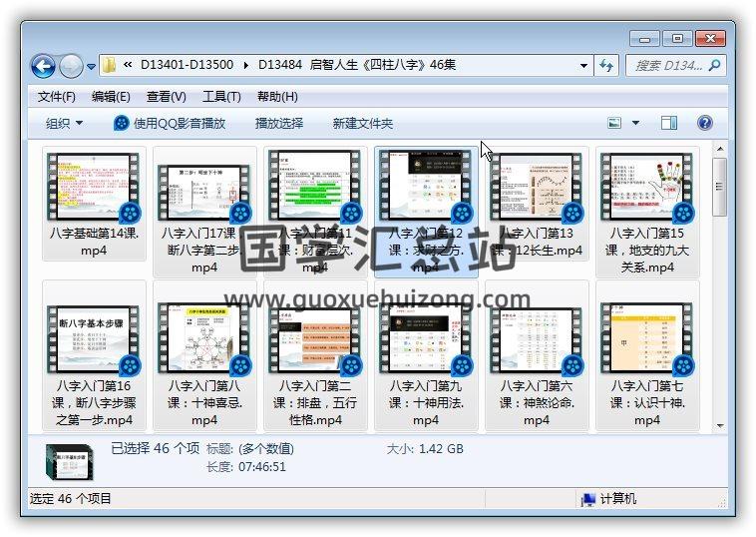The height and width of the screenshot is (537, 756).
Task: Click the vertical scrollbar thumb
Action: tap(720, 187)
